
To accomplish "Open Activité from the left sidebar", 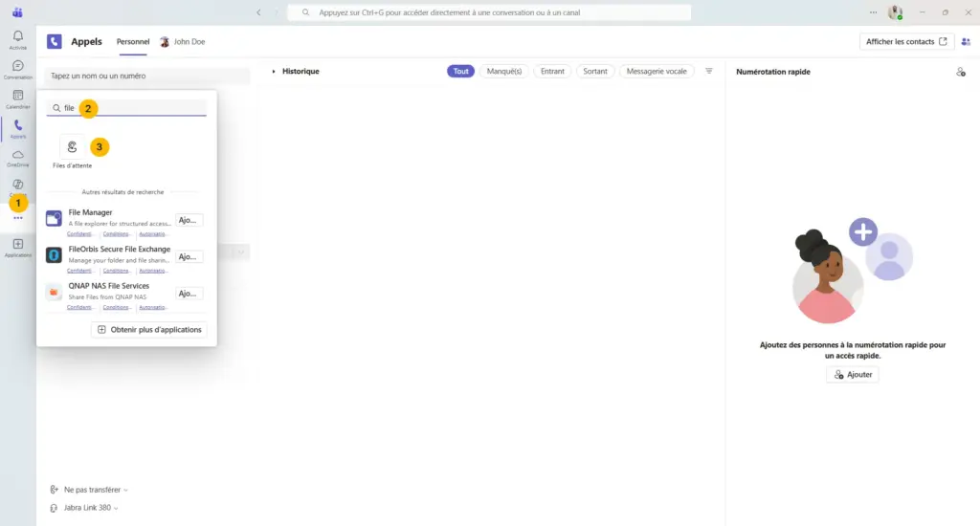I will click(x=17, y=38).
